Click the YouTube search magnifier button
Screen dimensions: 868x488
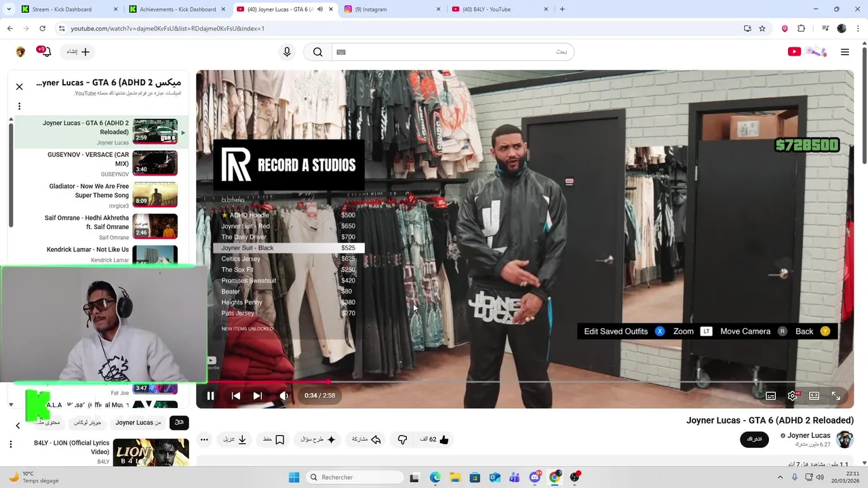(317, 52)
